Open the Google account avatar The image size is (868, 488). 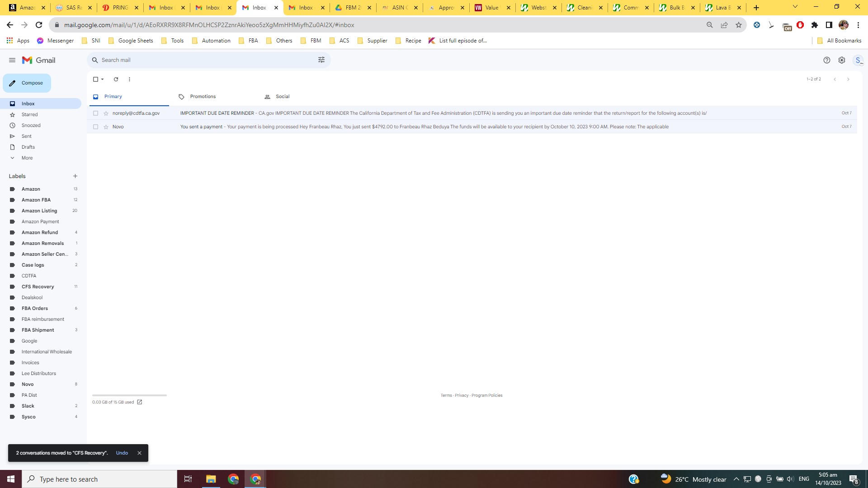click(x=858, y=60)
